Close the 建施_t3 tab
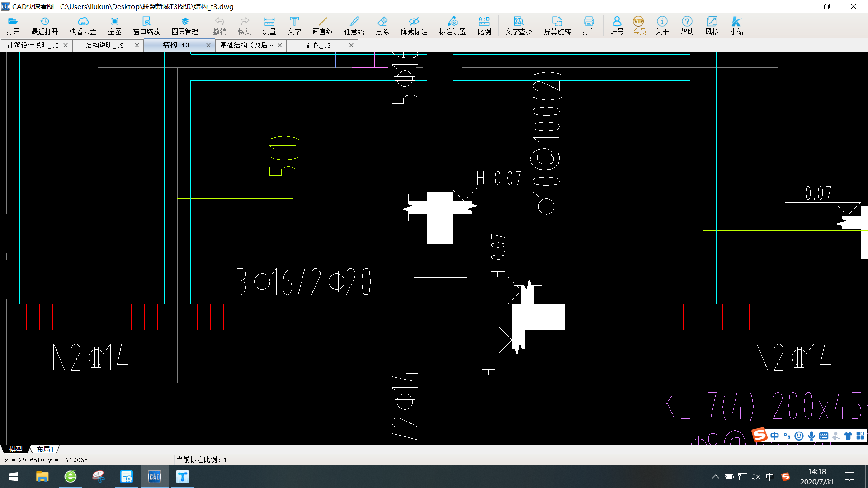868x488 pixels. [351, 45]
